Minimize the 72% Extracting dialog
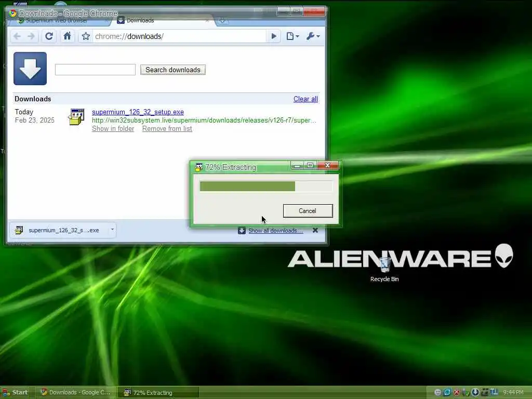 point(297,165)
